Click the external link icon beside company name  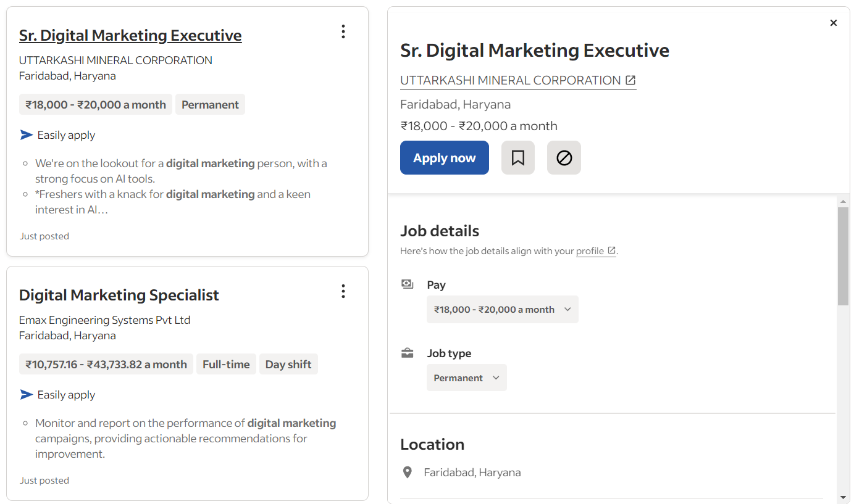point(630,80)
